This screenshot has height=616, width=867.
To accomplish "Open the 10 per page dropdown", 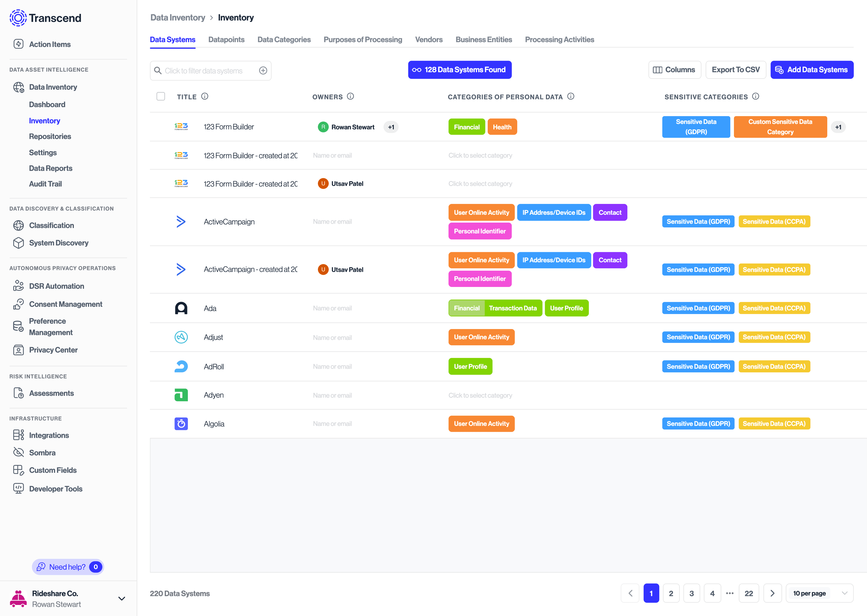I will 820,593.
